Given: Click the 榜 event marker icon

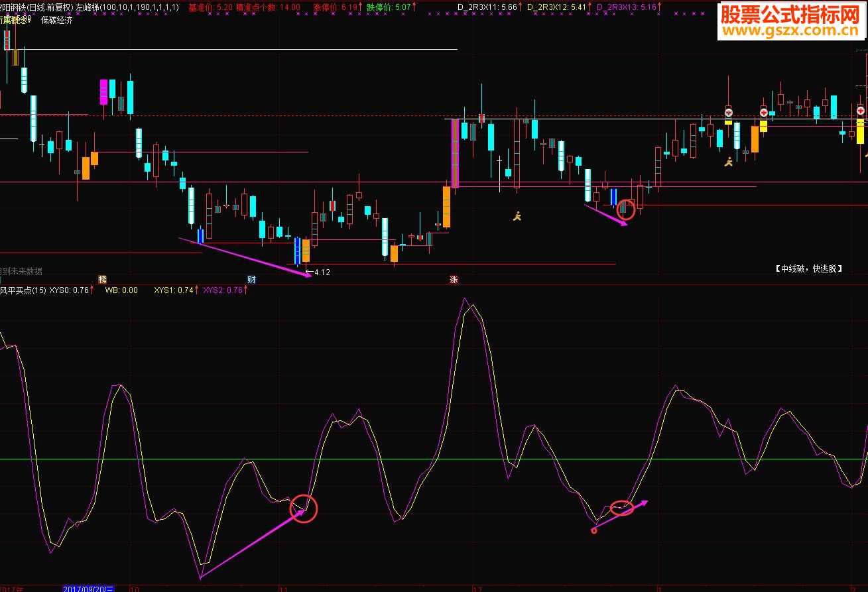Looking at the screenshot, I should click(102, 279).
